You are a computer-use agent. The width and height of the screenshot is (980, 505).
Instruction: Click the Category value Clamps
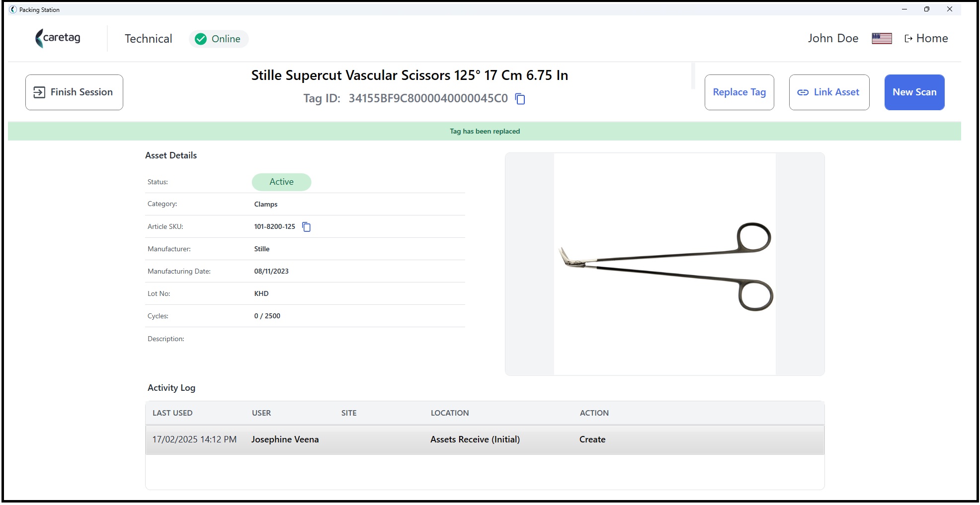pyautogui.click(x=266, y=204)
